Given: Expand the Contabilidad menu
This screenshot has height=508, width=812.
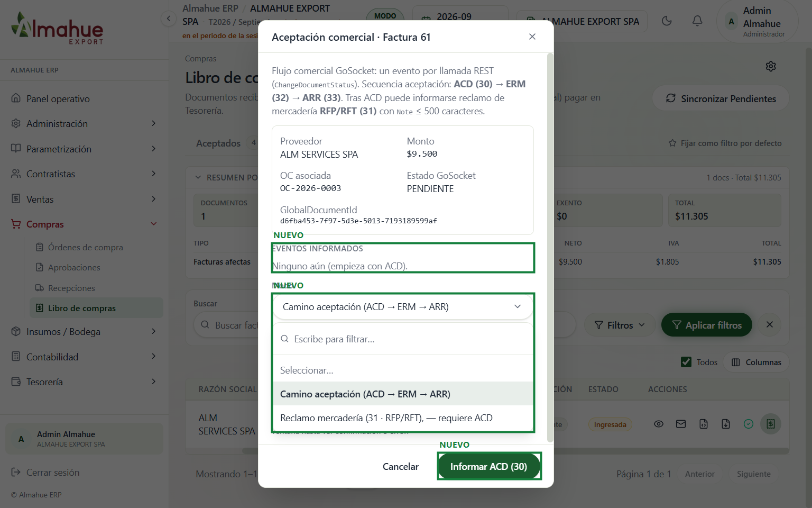Looking at the screenshot, I should (x=85, y=357).
